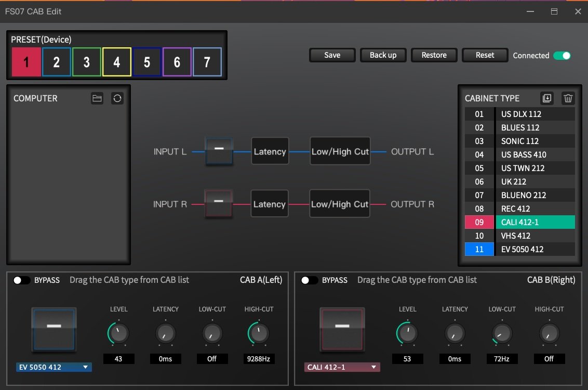Click CAB B LEVEL knob

[408, 333]
